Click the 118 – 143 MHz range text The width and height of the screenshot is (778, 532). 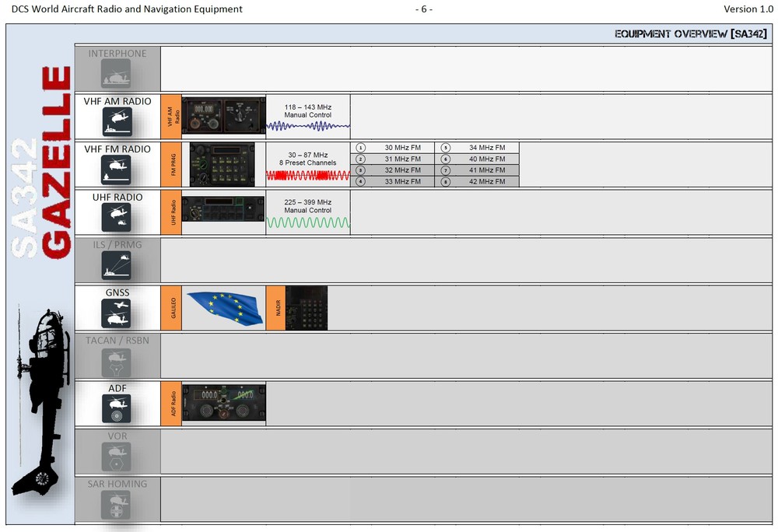point(307,107)
